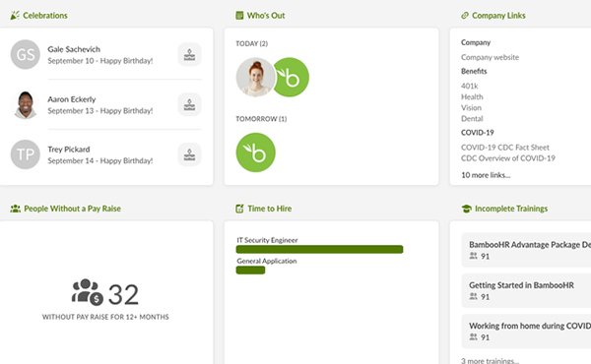Open the Company Links heading

(x=498, y=16)
